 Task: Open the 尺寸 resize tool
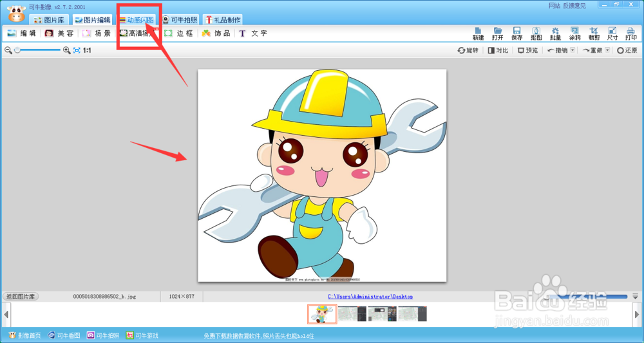[612, 33]
